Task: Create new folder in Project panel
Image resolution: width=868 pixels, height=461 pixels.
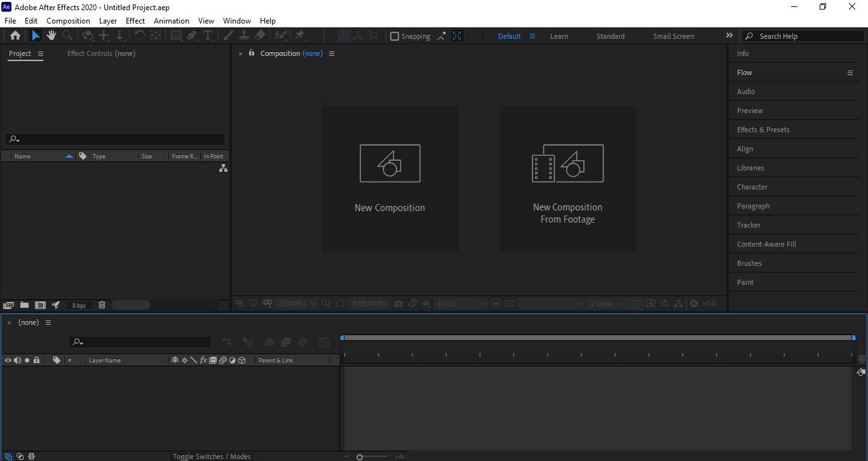Action: click(24, 305)
